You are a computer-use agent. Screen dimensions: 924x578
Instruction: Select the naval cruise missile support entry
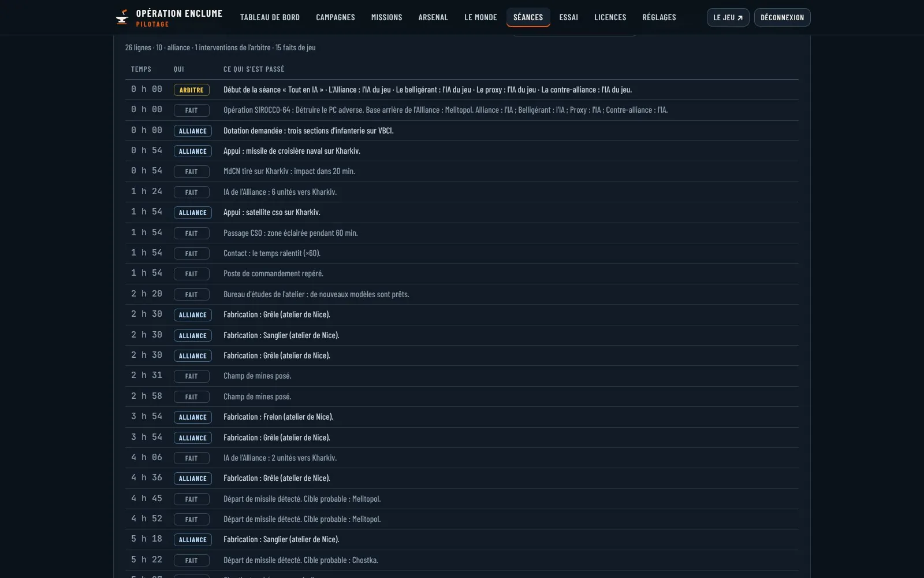click(x=292, y=151)
